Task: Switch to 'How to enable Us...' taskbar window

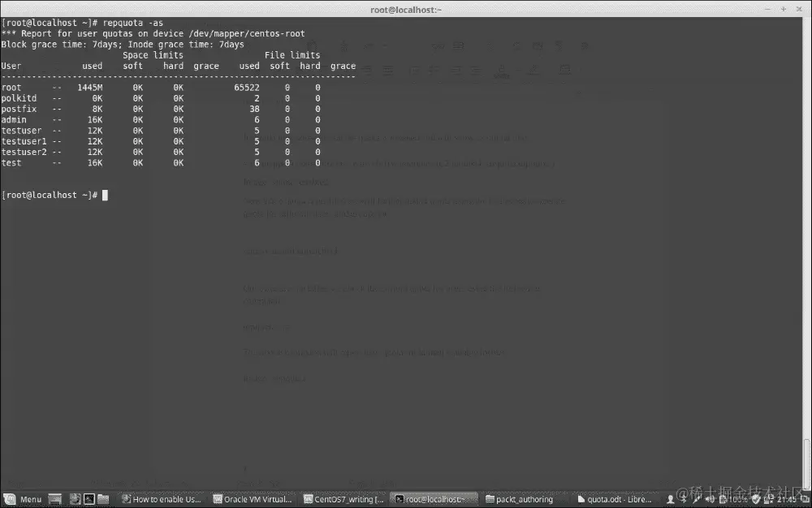Action: tap(161, 499)
